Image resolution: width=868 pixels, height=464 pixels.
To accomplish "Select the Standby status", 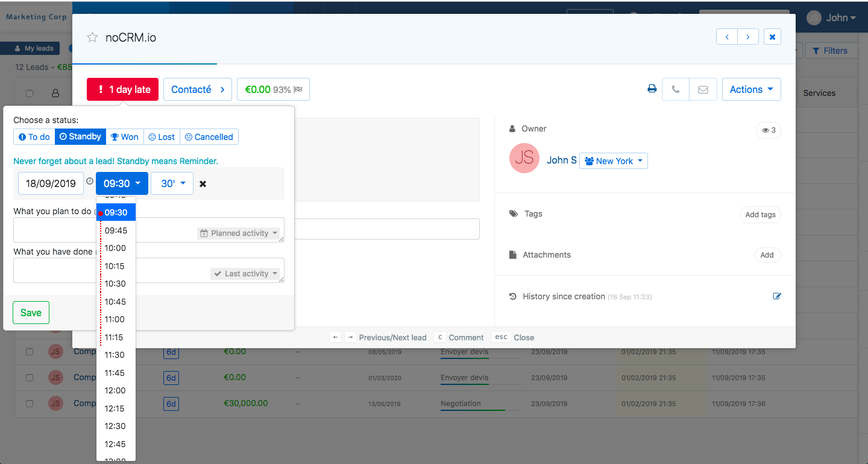I will (x=80, y=137).
